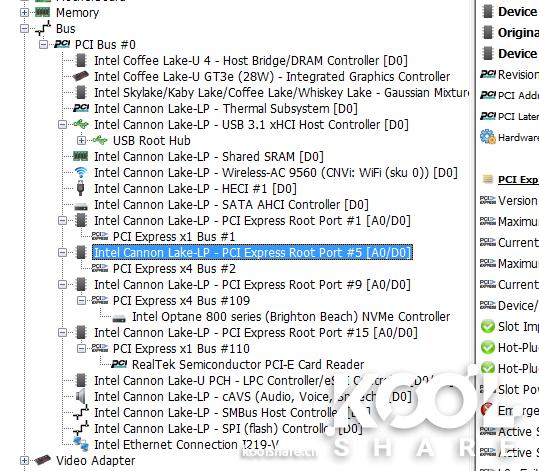Click the PCI icon for Thermal Subsystem
This screenshot has width=539, height=471.
click(x=81, y=109)
